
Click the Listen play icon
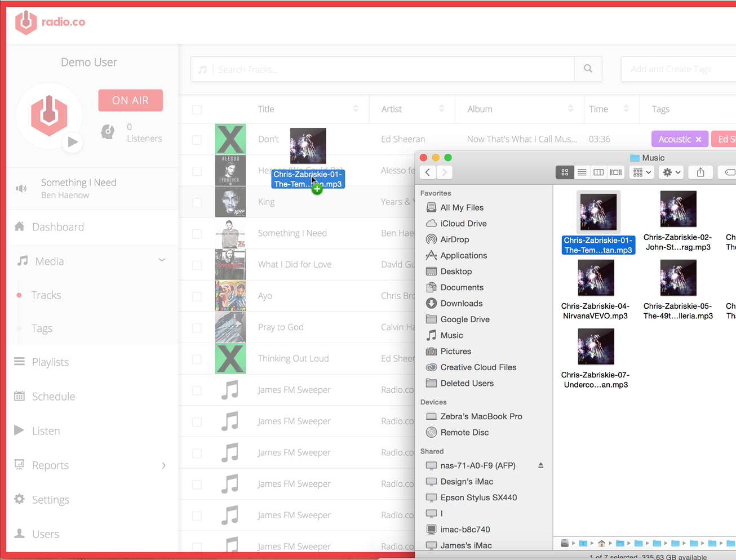point(19,430)
